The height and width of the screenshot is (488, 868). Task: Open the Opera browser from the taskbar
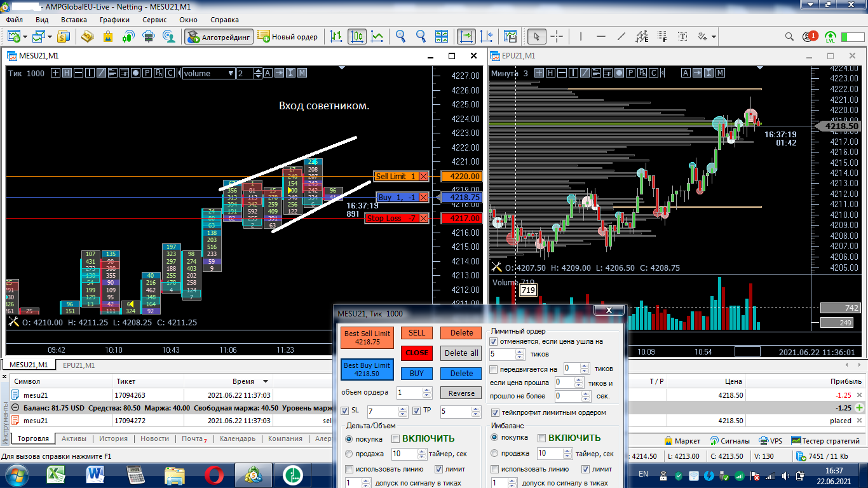tap(214, 475)
